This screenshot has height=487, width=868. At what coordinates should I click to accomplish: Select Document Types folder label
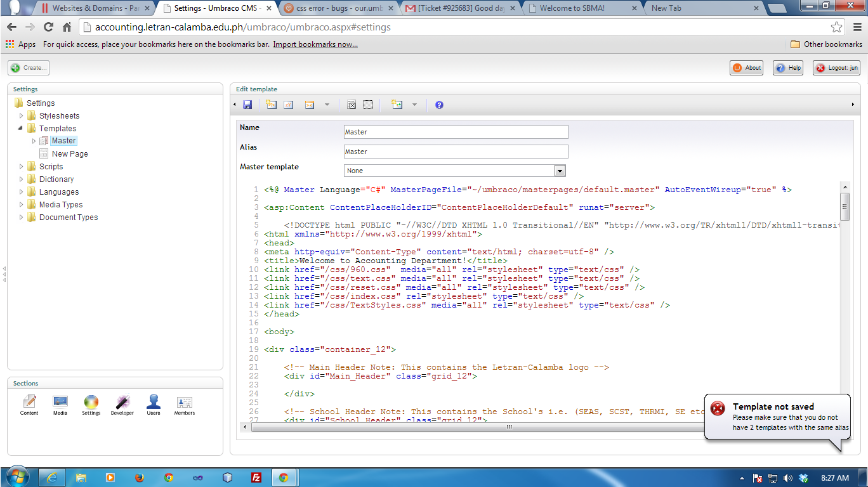(69, 218)
